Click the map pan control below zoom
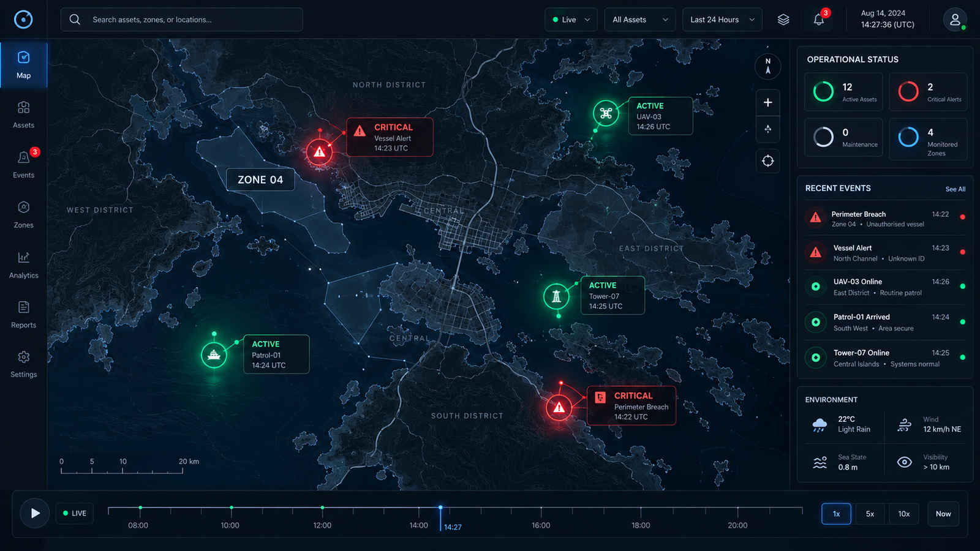Image resolution: width=980 pixels, height=551 pixels. pyautogui.click(x=768, y=129)
